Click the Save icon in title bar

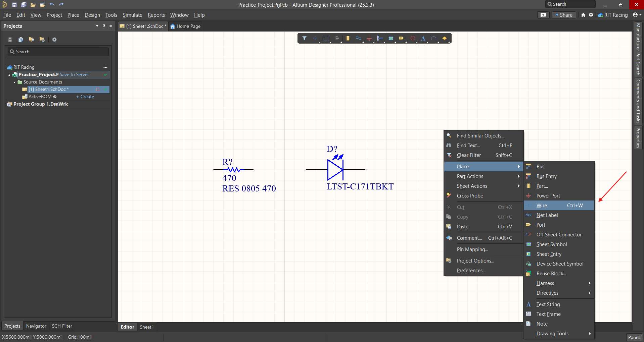point(14,5)
